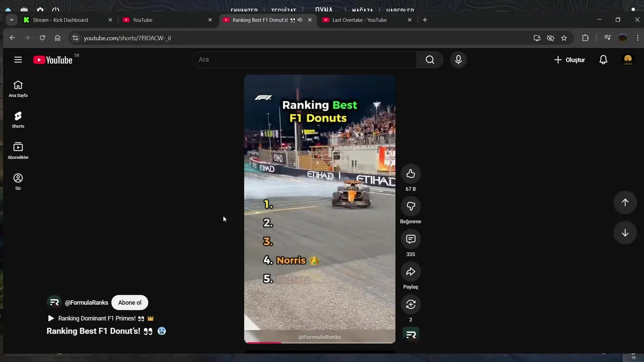Open the remix button

(x=411, y=305)
